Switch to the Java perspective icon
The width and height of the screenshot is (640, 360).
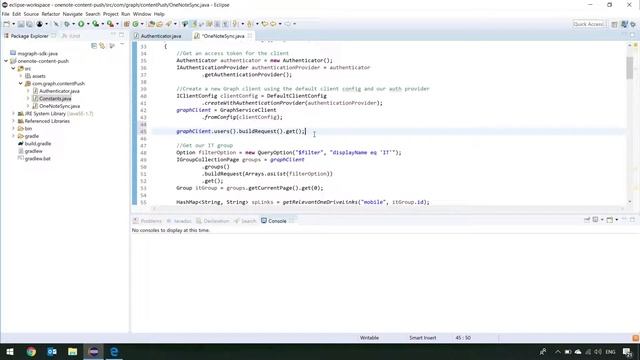click(624, 24)
